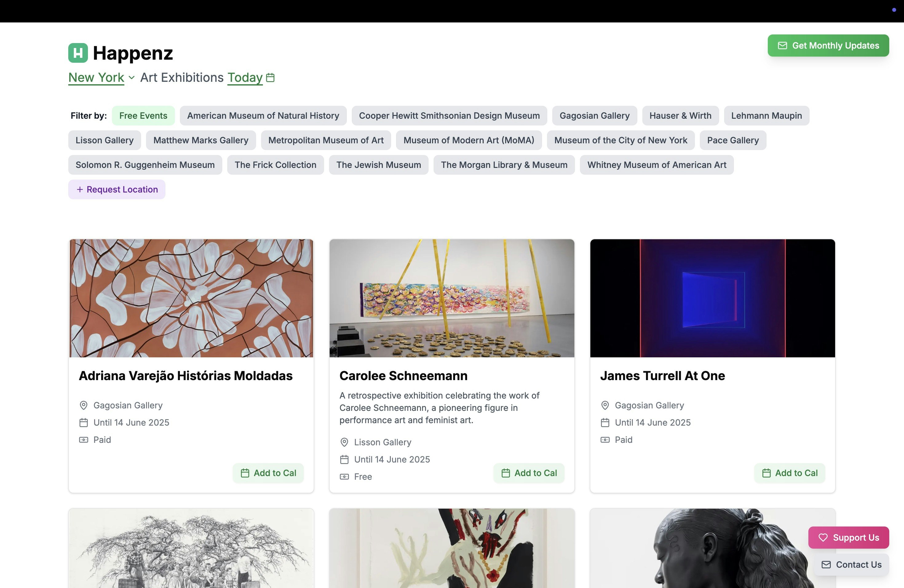Screen dimensions: 904x588
Task: Select the Gagosian Gallery filter chip
Action: click(x=594, y=115)
